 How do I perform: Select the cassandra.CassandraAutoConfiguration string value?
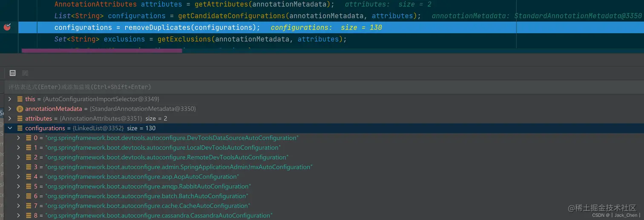coord(159,215)
